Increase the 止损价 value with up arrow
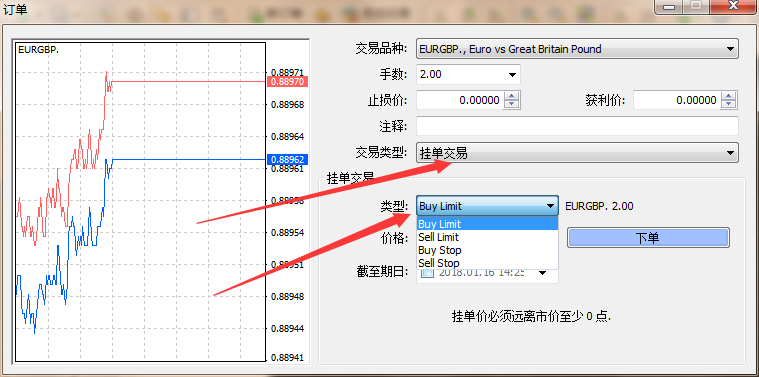 pos(512,96)
